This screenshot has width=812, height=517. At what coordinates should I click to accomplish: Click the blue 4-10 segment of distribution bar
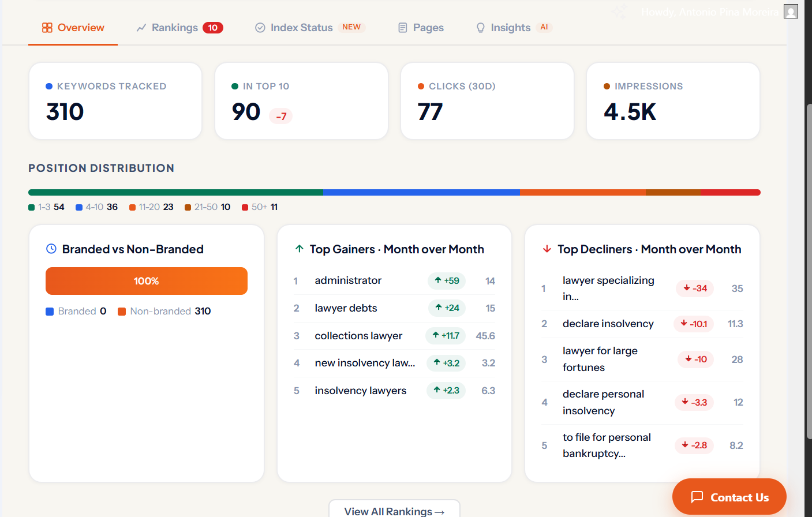pos(421,192)
